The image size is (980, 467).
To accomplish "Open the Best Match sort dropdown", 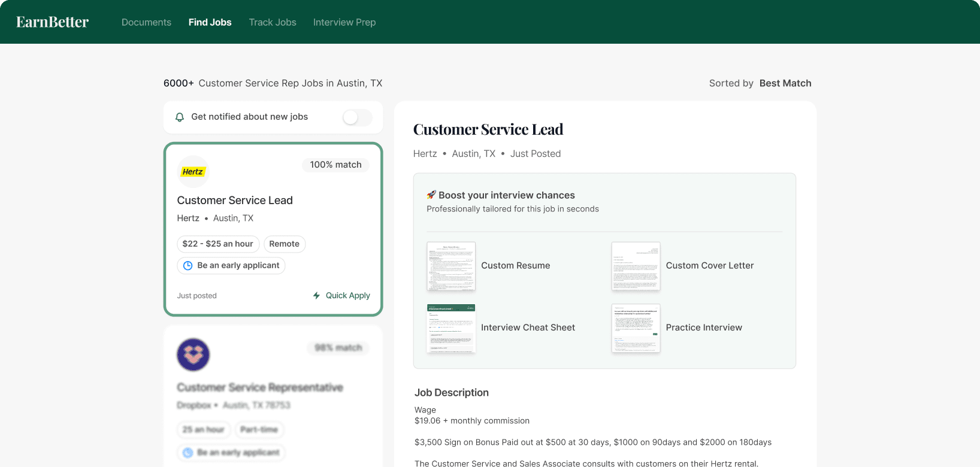I will point(785,83).
